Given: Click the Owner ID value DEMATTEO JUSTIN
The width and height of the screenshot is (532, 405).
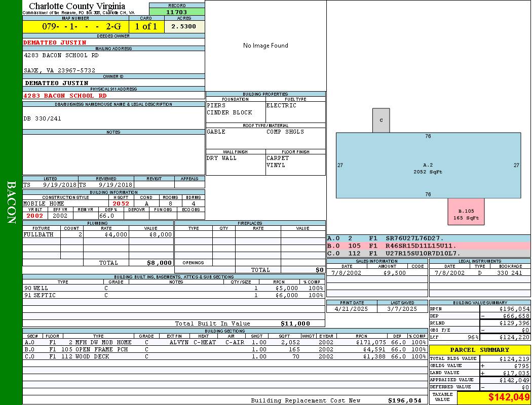Looking at the screenshot, I should [56, 83].
